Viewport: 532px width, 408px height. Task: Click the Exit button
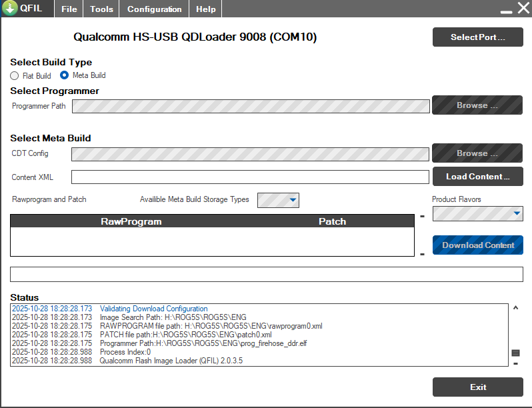(478, 387)
